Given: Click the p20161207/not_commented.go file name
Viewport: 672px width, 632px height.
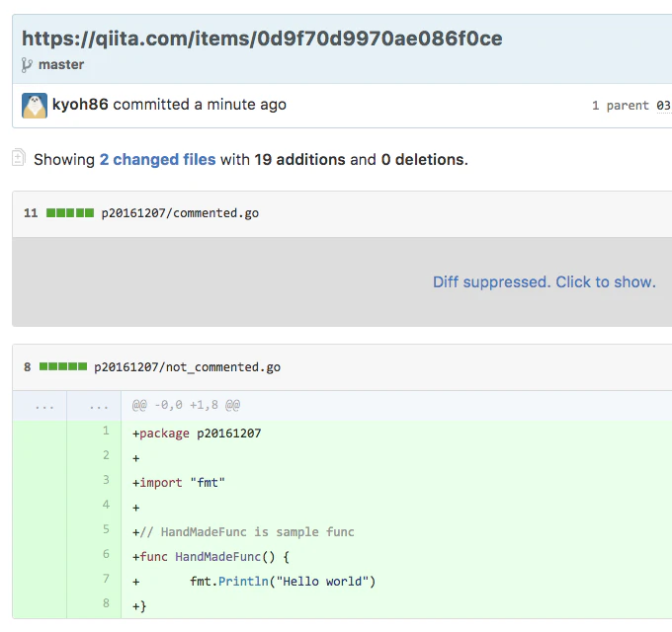Looking at the screenshot, I should pos(188,367).
